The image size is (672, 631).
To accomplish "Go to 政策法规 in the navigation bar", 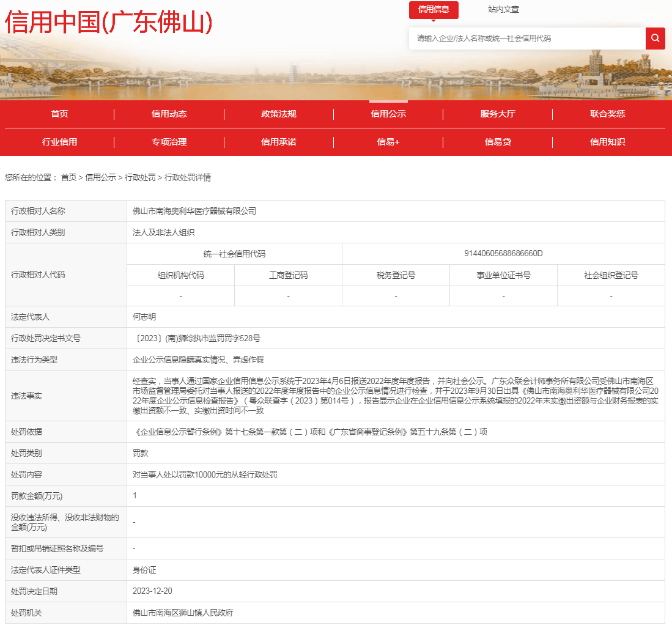I will (x=278, y=114).
